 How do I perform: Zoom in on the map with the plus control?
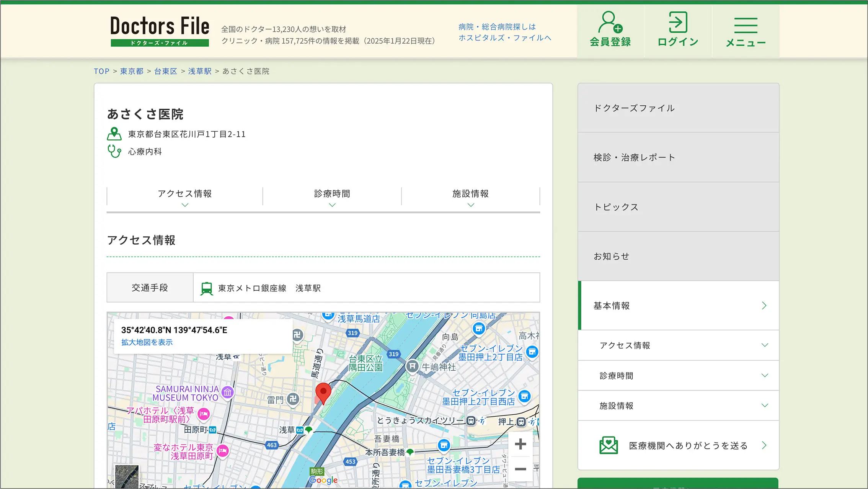point(520,444)
